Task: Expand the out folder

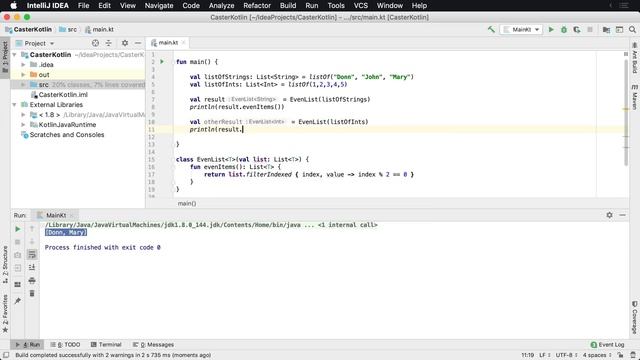Action: [23, 75]
